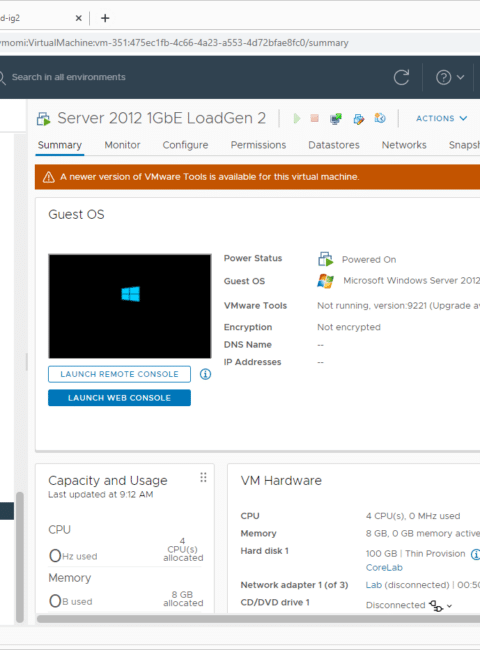Click the red Power Off icon

point(315,119)
